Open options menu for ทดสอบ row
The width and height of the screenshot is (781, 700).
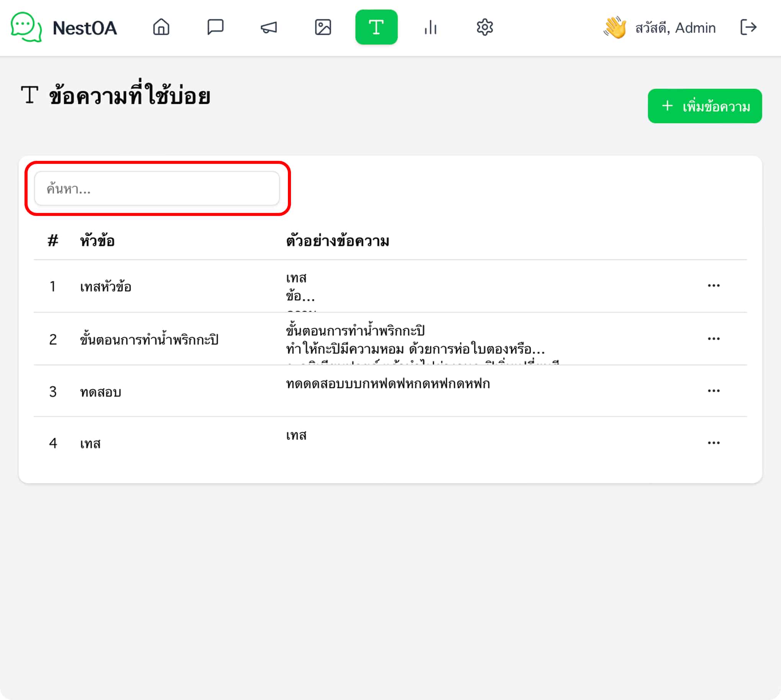tap(714, 391)
